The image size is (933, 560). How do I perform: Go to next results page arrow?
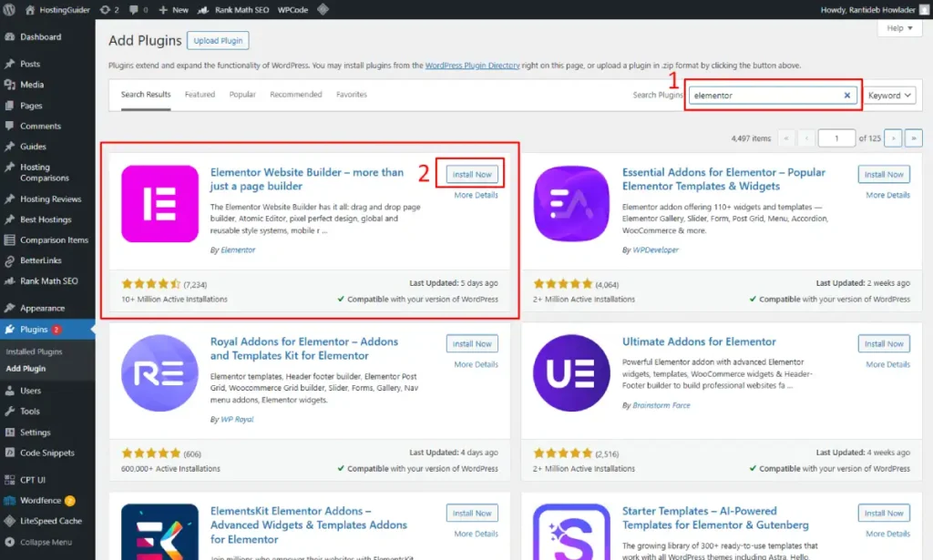point(893,138)
